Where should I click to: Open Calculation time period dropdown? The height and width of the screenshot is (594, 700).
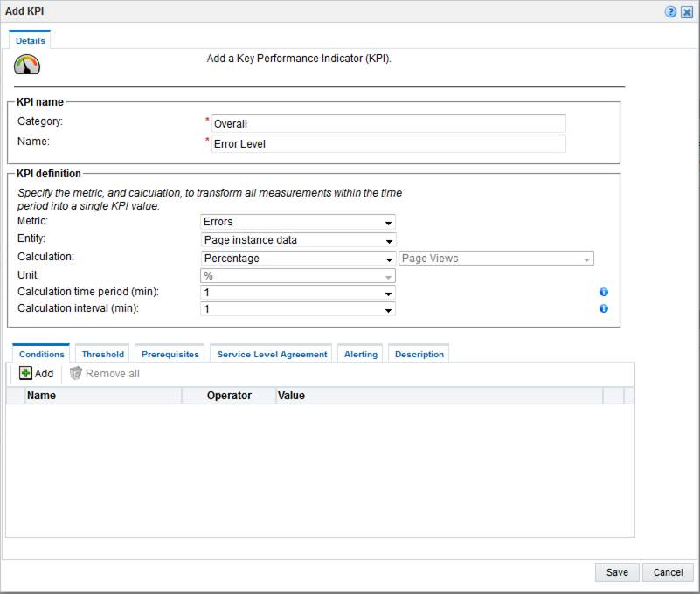(x=298, y=293)
